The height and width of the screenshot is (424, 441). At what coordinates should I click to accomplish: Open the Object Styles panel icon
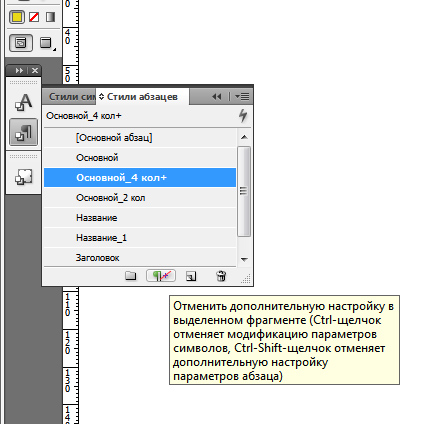coord(23,177)
